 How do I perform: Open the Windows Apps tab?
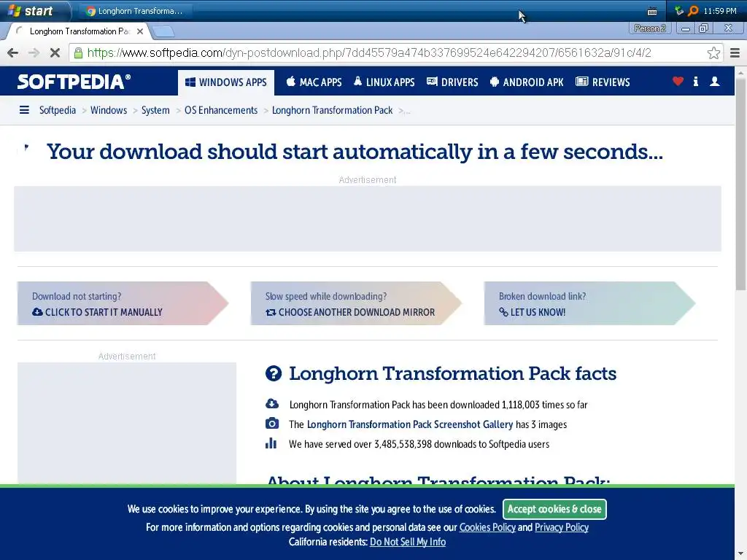click(x=226, y=82)
